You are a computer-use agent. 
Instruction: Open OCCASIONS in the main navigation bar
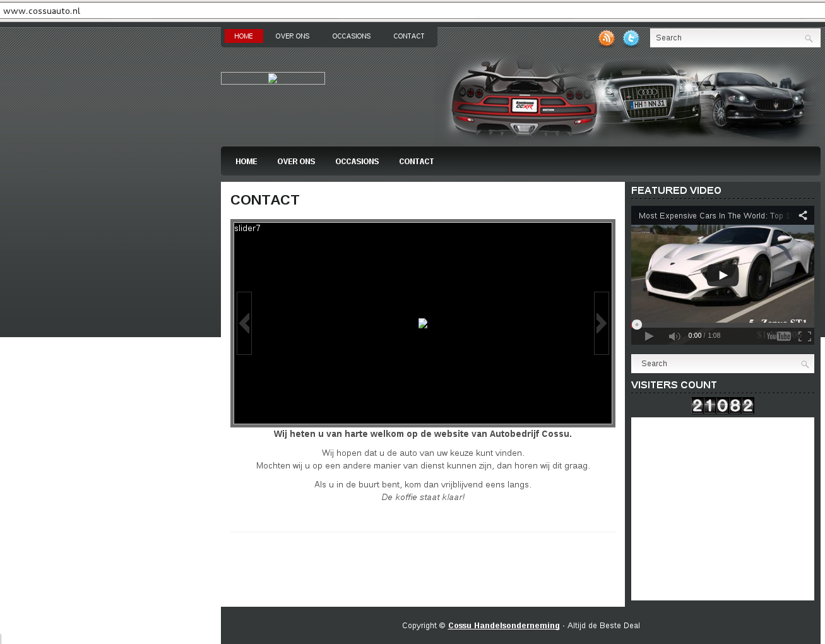(357, 162)
